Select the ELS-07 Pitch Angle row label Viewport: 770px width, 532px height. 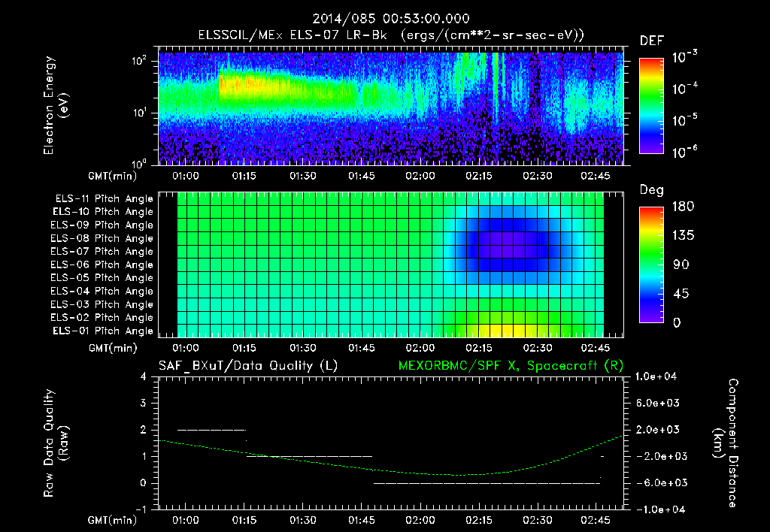pyautogui.click(x=102, y=251)
